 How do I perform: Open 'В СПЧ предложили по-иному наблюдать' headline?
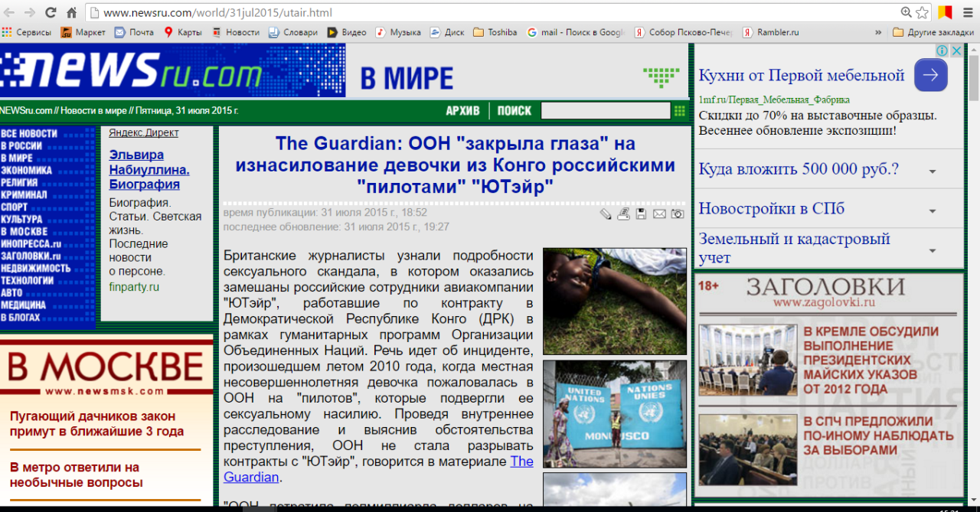[878, 435]
